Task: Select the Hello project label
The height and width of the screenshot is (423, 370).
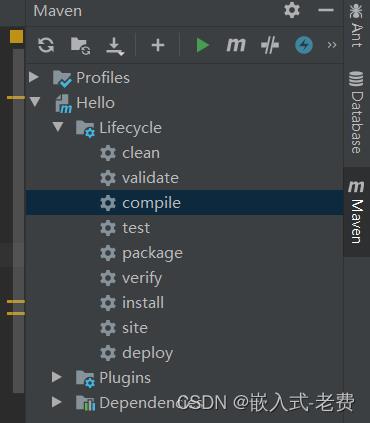Action: pos(95,103)
